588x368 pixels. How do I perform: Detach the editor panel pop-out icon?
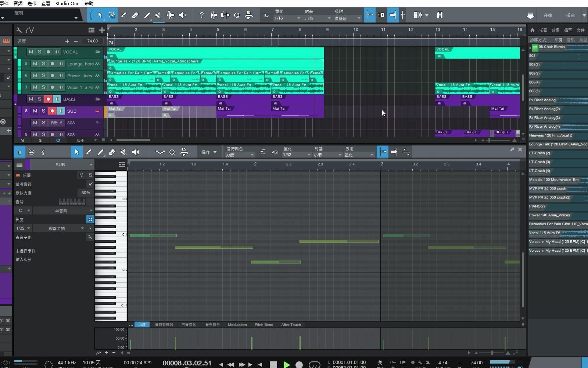(512, 149)
